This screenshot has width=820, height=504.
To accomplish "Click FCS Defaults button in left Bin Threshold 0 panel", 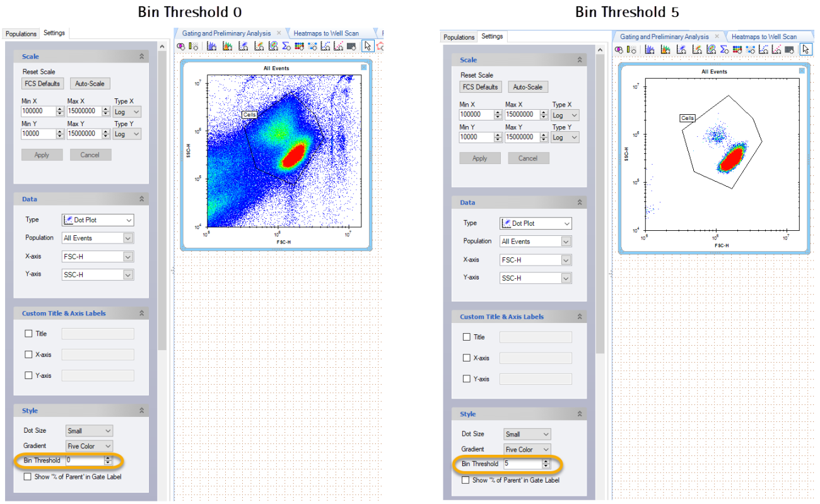I will click(42, 83).
